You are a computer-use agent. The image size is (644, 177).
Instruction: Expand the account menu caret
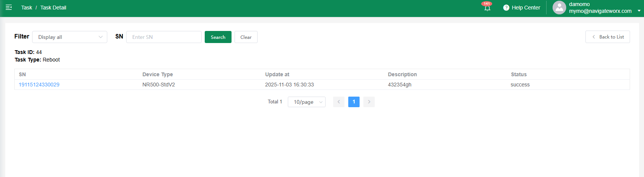[x=639, y=11]
